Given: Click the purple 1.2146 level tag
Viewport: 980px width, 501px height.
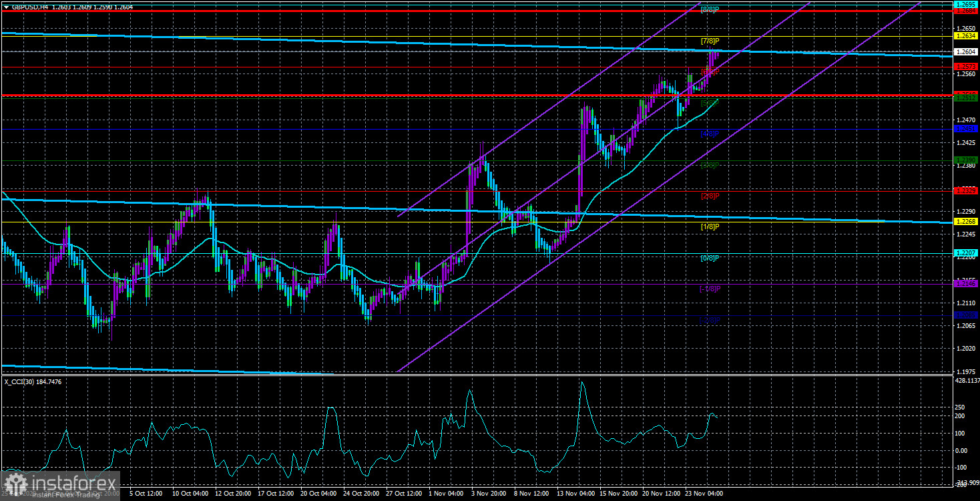Looking at the screenshot, I should click(965, 284).
